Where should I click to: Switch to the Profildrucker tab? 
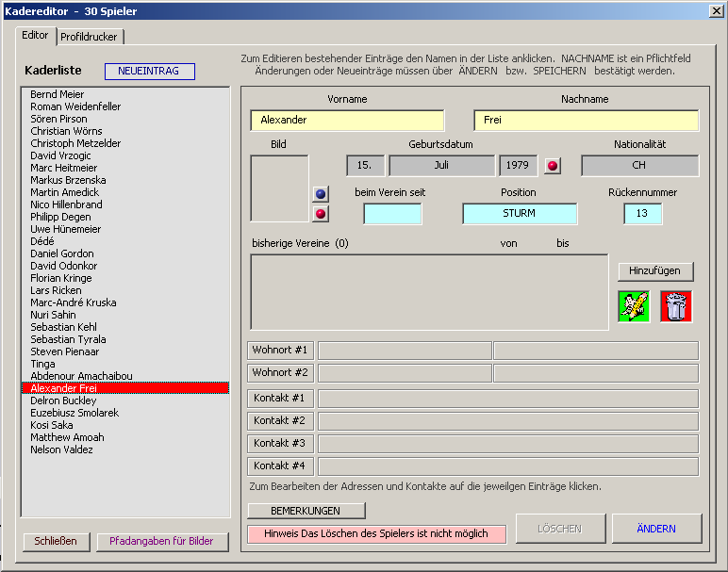[90, 37]
